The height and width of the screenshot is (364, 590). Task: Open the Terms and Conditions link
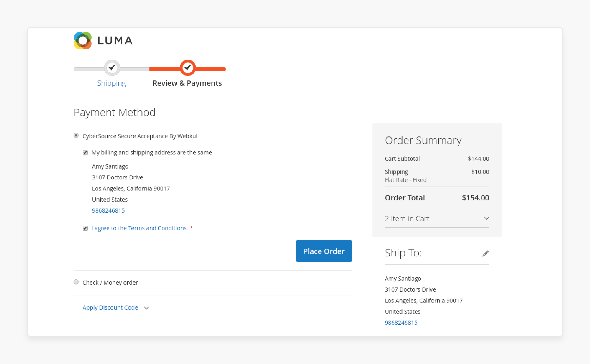coord(139,228)
